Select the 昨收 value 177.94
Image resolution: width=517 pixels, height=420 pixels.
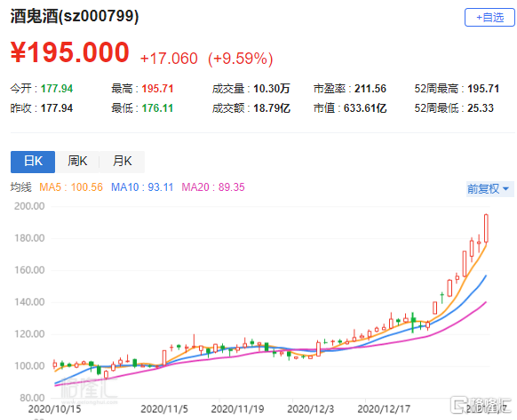(x=57, y=107)
